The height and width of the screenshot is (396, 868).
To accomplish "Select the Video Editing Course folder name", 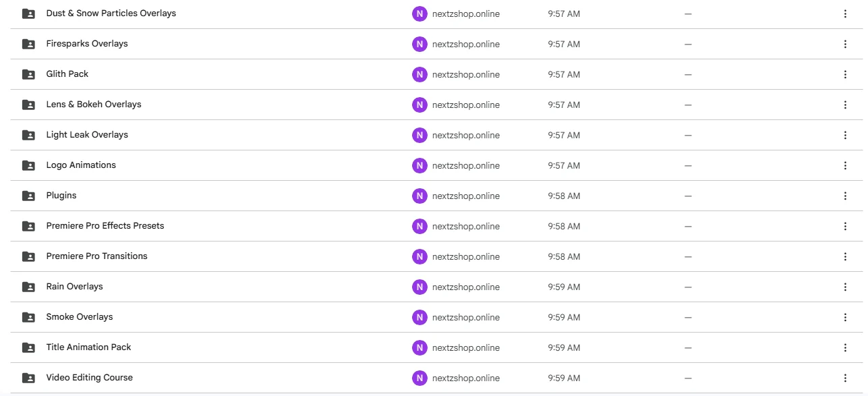I will pyautogui.click(x=89, y=378).
